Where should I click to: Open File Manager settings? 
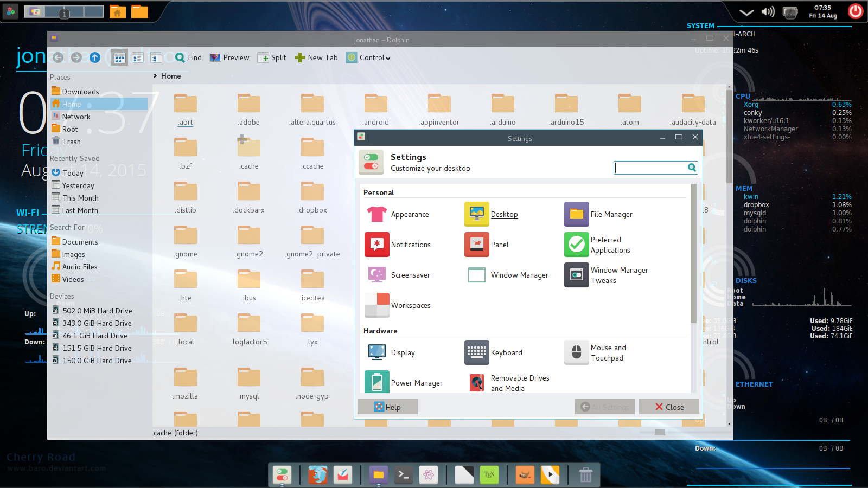tap(599, 215)
